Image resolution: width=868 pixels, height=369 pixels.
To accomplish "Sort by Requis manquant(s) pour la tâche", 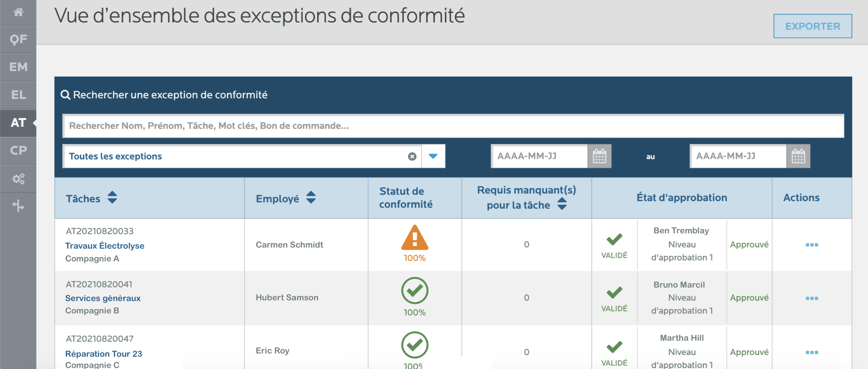I will (562, 204).
